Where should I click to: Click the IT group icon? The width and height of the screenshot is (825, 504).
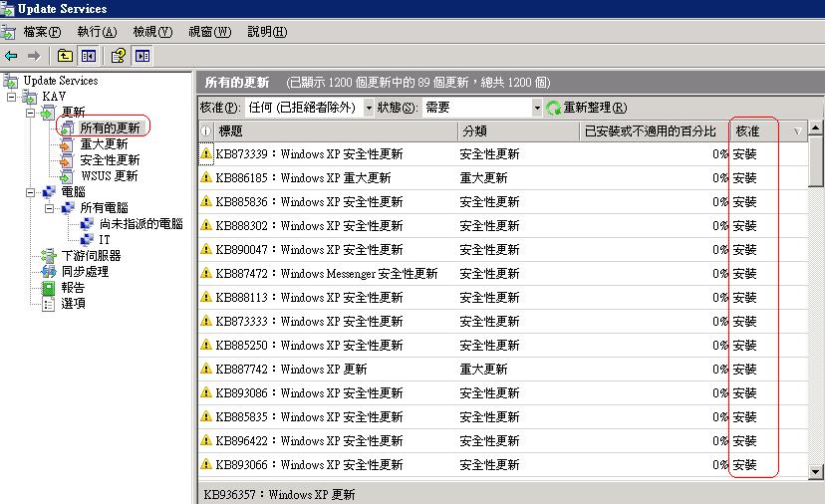[x=87, y=240]
